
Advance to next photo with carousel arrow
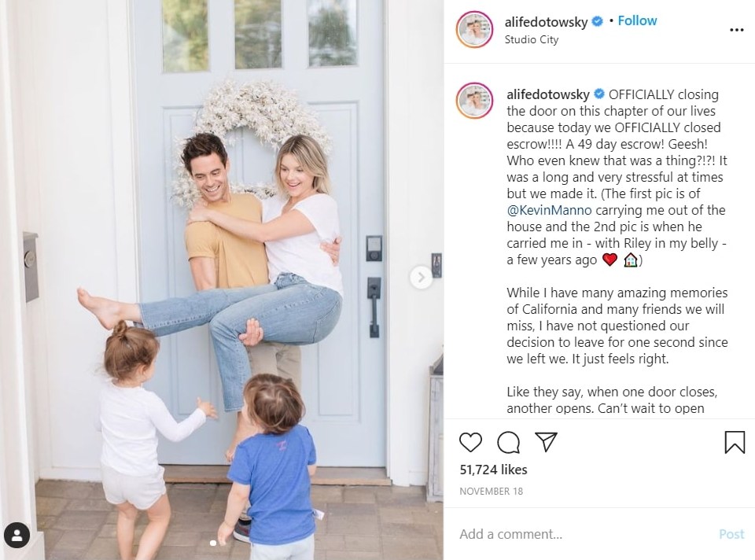421,278
